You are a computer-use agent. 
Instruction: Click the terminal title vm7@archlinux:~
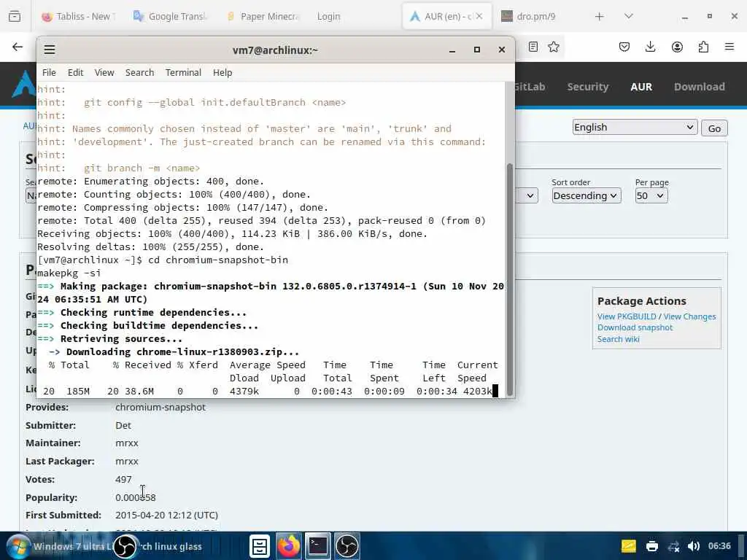tap(275, 50)
